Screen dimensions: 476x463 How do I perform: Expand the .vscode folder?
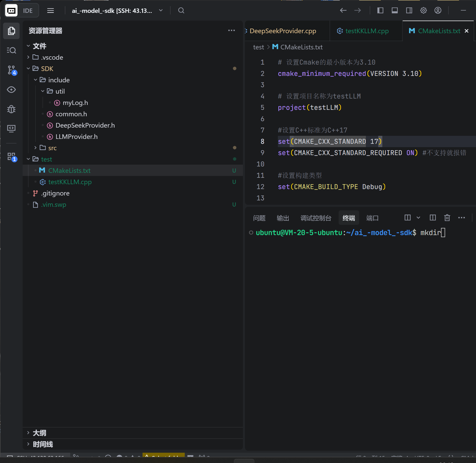pyautogui.click(x=28, y=57)
